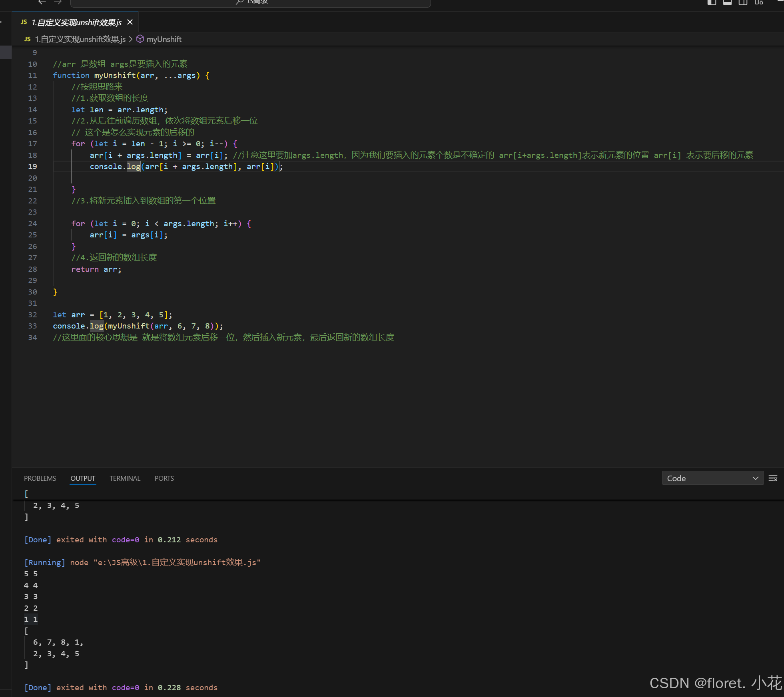Toggle secondary side bar layout icon
This screenshot has height=697, width=784.
[743, 2]
